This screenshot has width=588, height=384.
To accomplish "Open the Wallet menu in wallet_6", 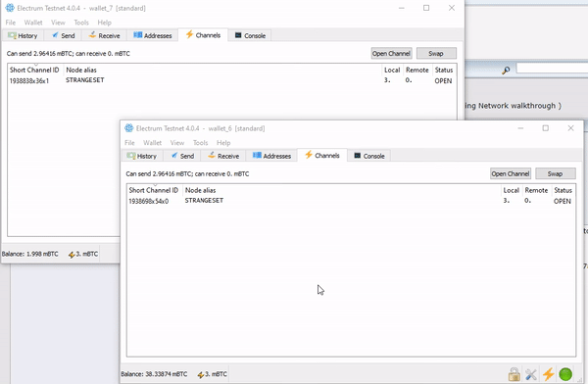I will click(x=152, y=143).
